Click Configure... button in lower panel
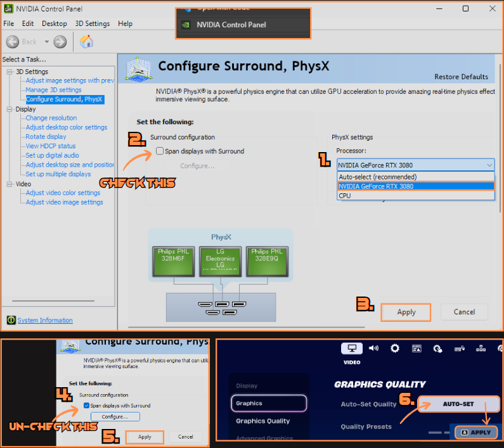The image size is (504, 448). [115, 416]
